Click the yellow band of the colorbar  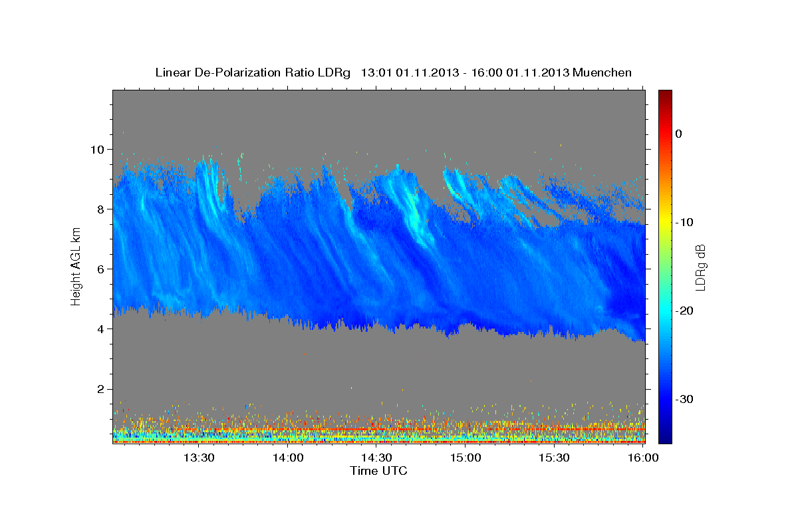click(665, 219)
